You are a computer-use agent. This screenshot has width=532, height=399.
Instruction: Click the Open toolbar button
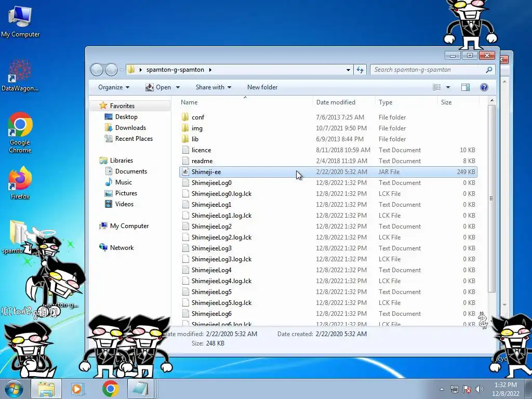(158, 87)
